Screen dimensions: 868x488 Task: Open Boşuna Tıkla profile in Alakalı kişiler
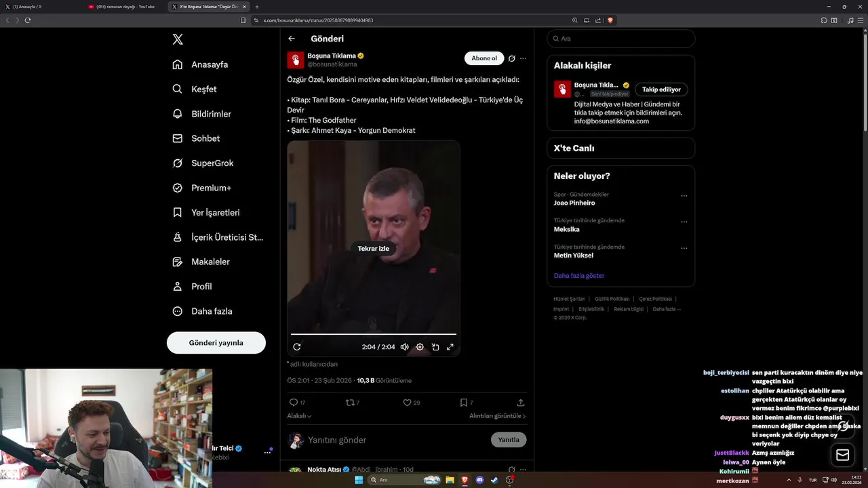point(596,85)
